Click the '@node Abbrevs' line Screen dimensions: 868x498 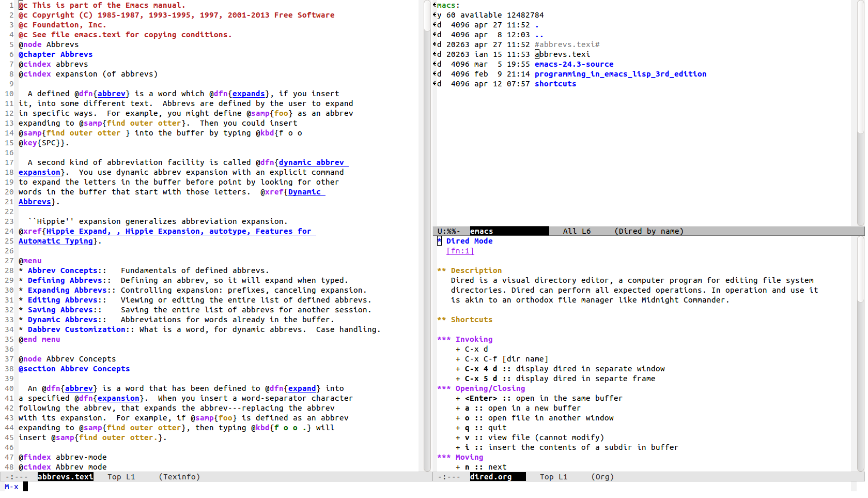[x=49, y=44]
